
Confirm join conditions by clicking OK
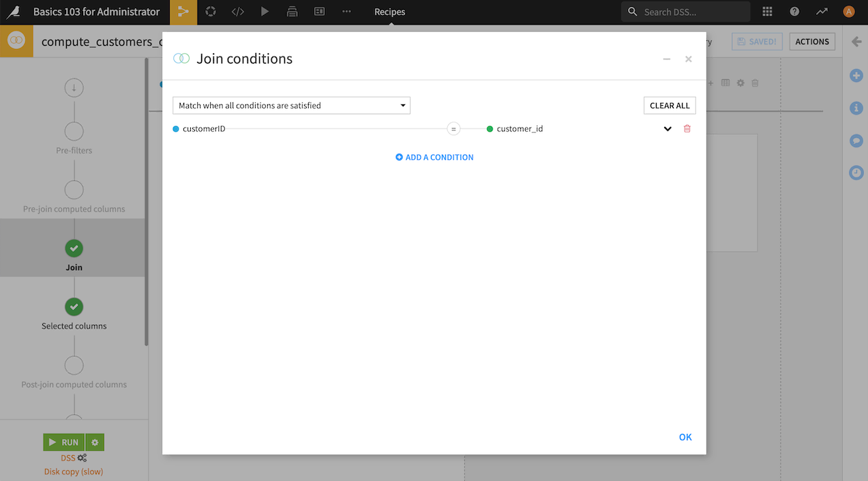(x=685, y=437)
